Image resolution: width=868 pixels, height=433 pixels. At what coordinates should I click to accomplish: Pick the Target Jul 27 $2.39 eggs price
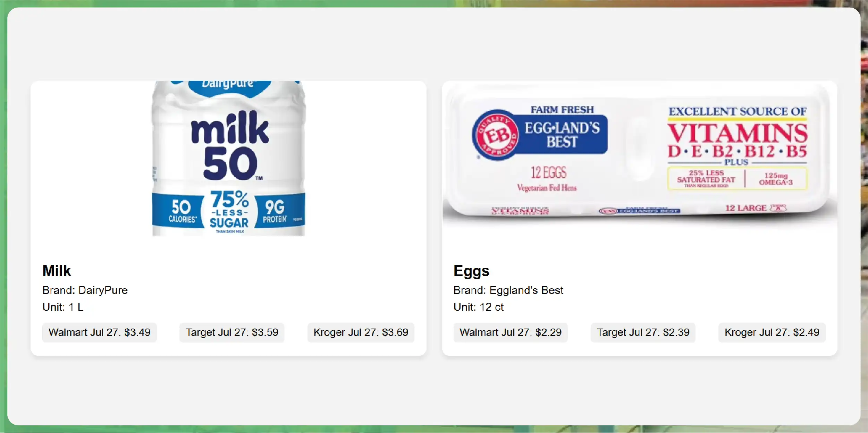643,332
